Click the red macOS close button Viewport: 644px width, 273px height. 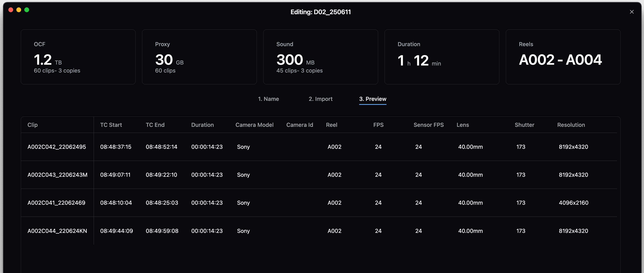coord(11,10)
